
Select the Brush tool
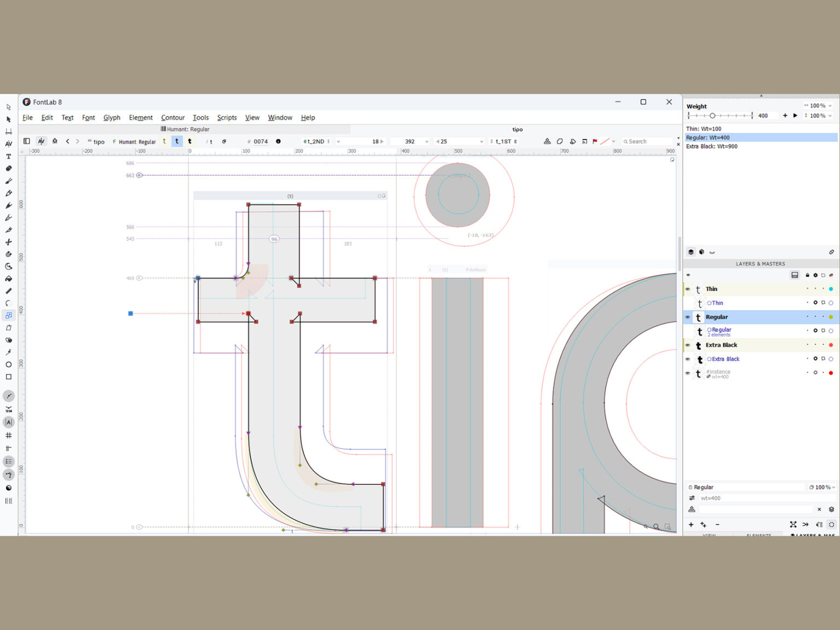coord(8,181)
